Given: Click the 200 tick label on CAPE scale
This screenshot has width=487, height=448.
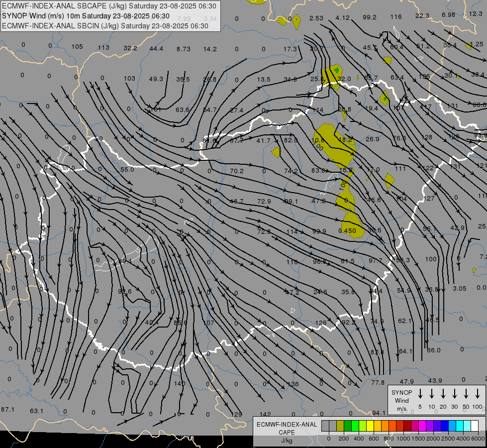Looking at the screenshot, I should [x=344, y=439].
